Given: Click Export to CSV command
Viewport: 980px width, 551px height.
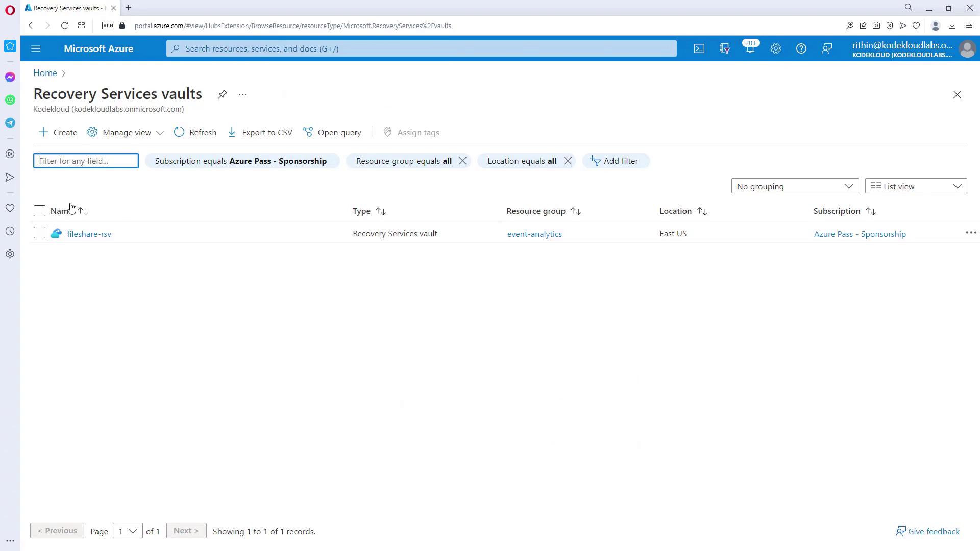Looking at the screenshot, I should tap(260, 132).
